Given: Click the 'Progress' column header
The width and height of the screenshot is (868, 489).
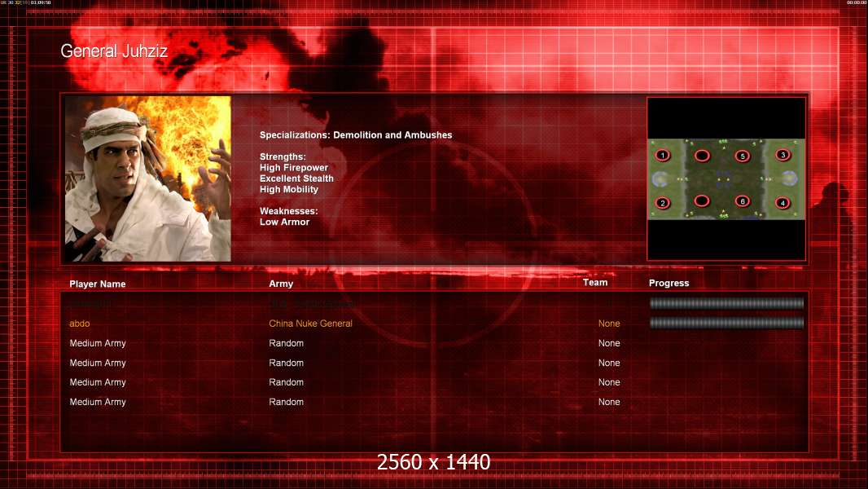Looking at the screenshot, I should [x=669, y=283].
